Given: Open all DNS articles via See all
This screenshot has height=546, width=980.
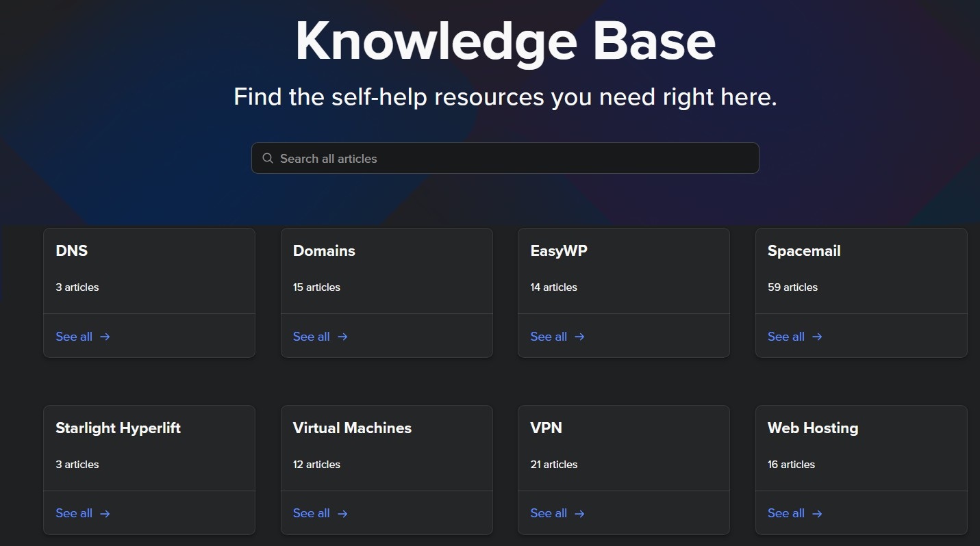Looking at the screenshot, I should click(x=73, y=337).
